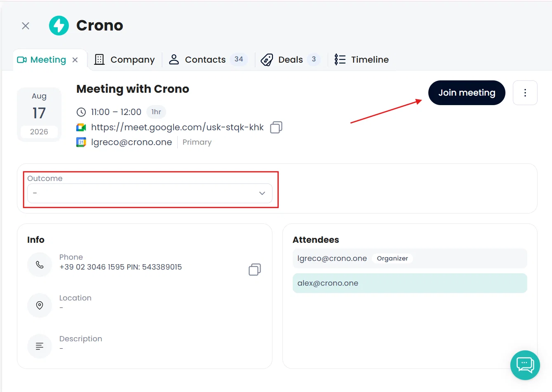The width and height of the screenshot is (552, 392).
Task: Click the Outcome dropdown chevron arrow
Action: 262,193
